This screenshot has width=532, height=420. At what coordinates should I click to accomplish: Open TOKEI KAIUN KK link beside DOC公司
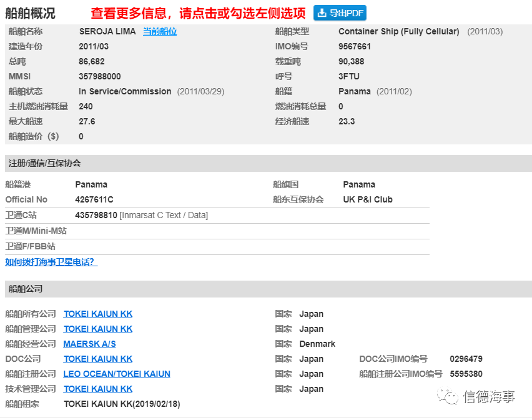[98, 359]
